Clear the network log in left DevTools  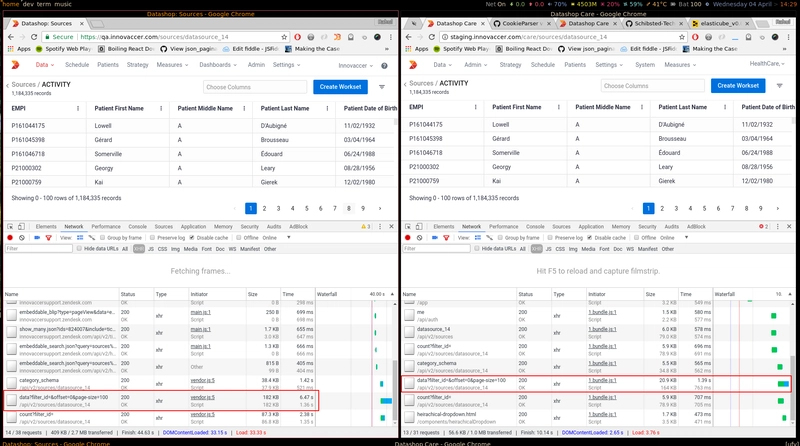[x=22, y=238]
